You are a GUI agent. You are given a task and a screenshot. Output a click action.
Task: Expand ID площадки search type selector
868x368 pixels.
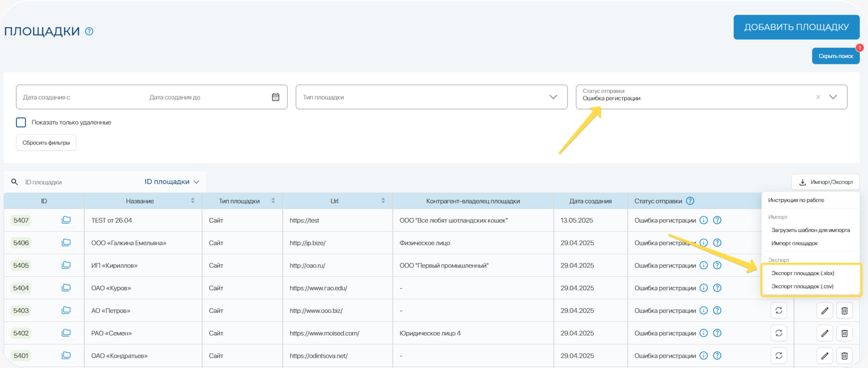tap(172, 182)
